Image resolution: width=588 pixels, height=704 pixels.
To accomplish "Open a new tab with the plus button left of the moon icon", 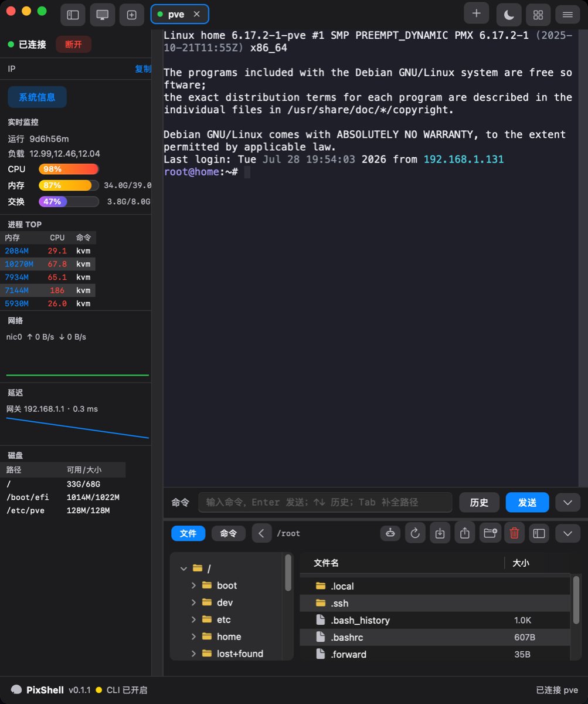I will pyautogui.click(x=476, y=13).
